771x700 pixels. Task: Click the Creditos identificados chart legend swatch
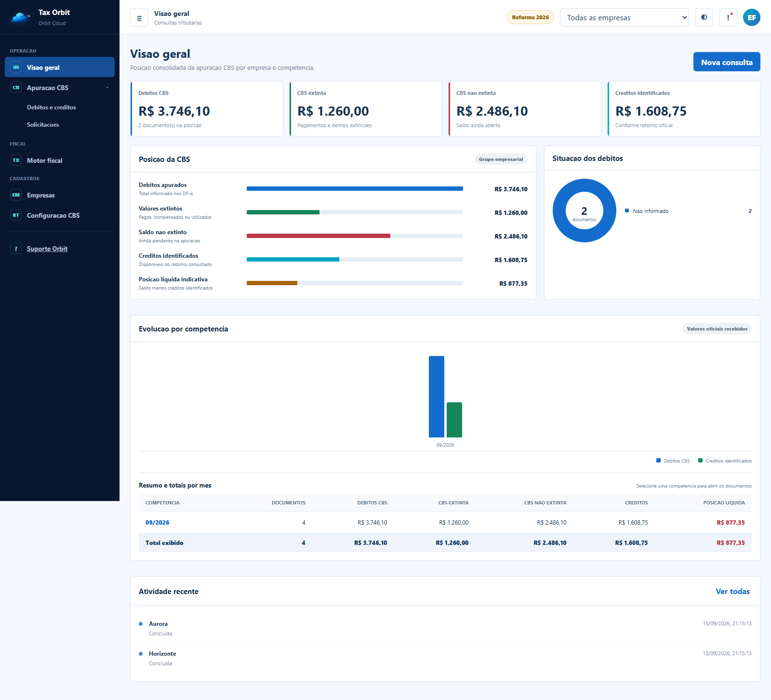coord(700,461)
